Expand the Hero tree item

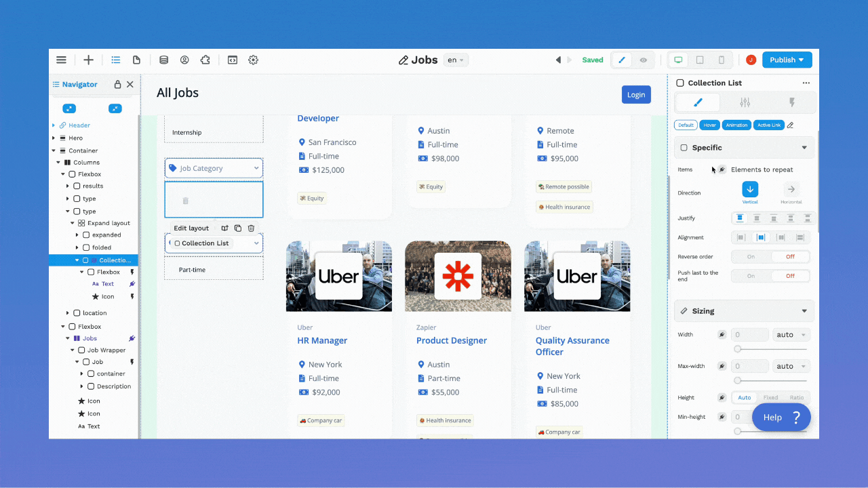(x=54, y=138)
